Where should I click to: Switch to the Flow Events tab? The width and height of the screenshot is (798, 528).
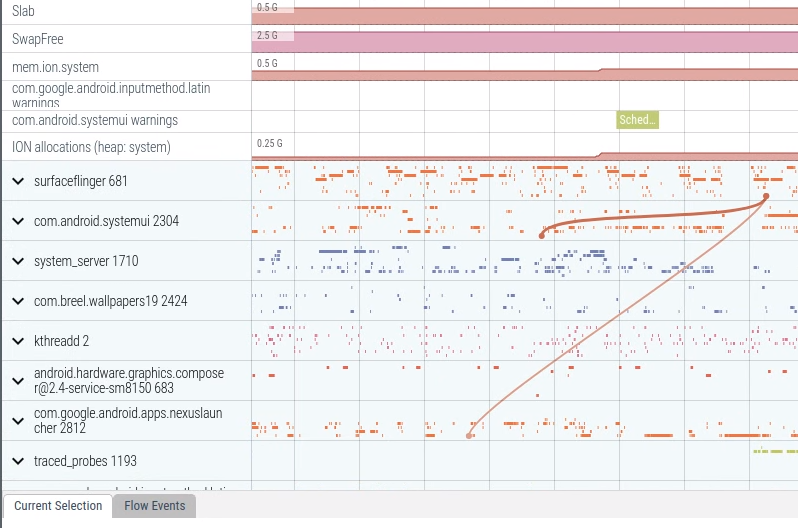coord(154,506)
